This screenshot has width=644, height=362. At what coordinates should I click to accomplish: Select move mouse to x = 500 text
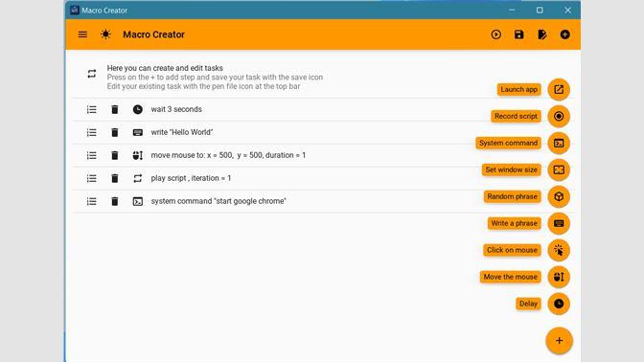[228, 155]
